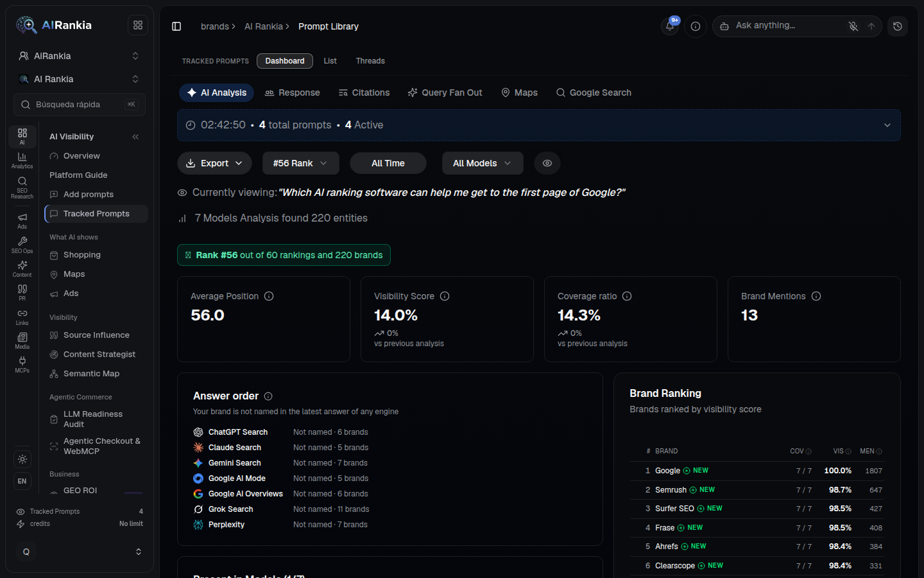Screen dimensions: 924x578
Task: Expand the user account menu at sidebar bottom
Action: coord(80,552)
